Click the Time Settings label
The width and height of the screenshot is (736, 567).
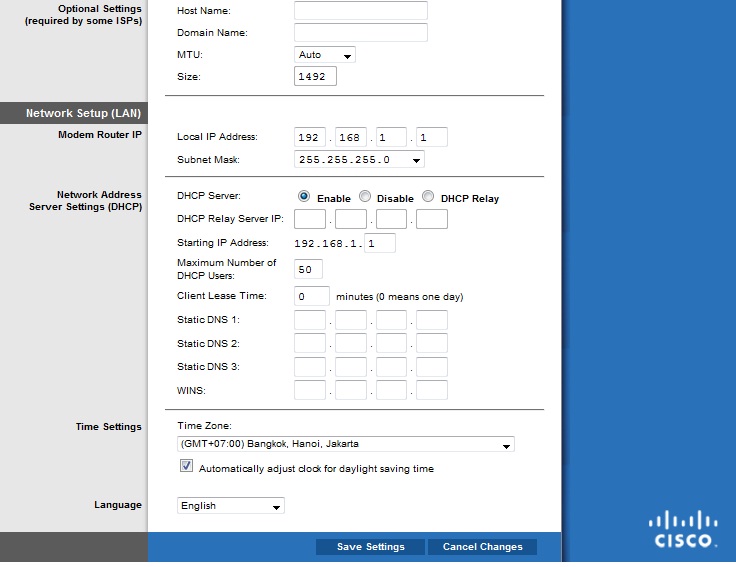[x=108, y=427]
